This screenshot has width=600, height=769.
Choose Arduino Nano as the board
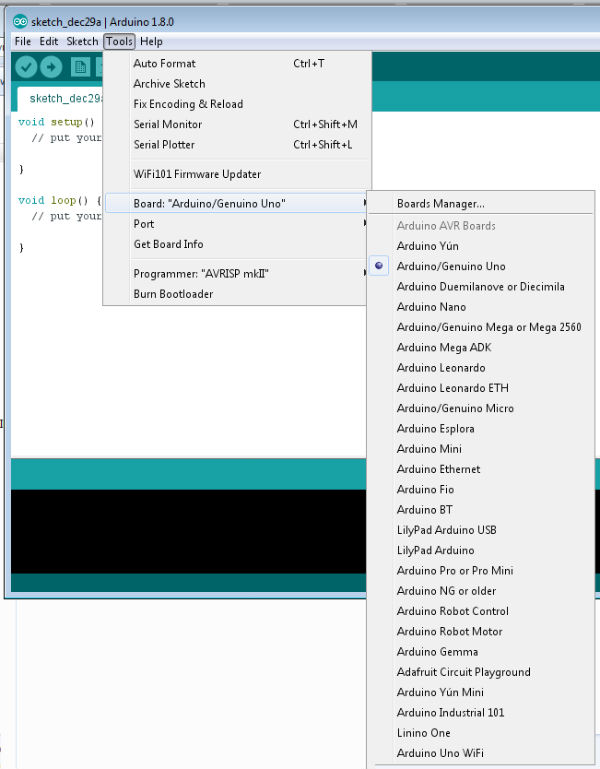431,307
